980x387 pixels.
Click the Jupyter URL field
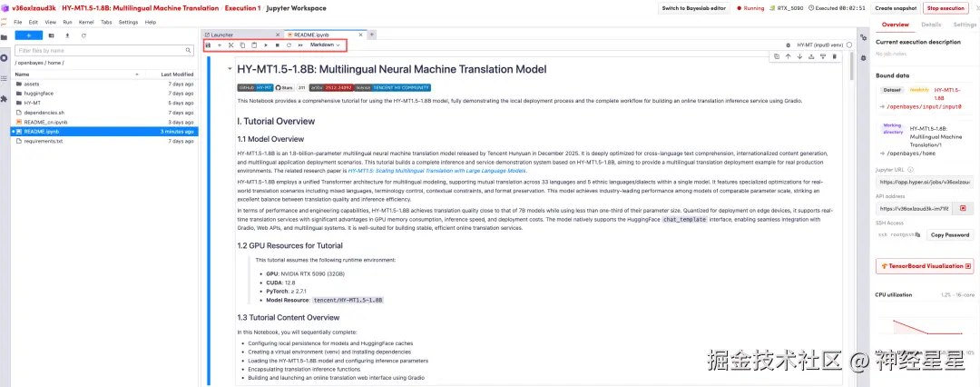[925, 183]
